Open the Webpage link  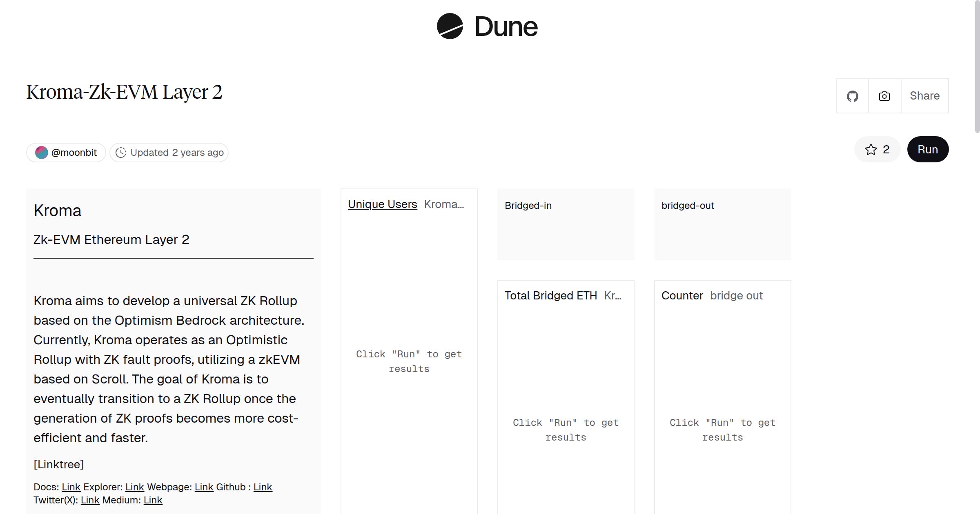point(204,487)
